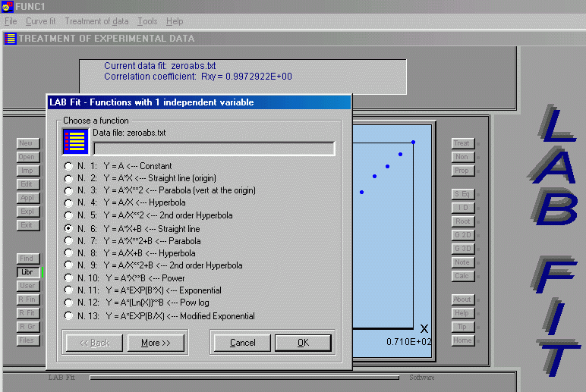The height and width of the screenshot is (392, 586).
Task: Click the More >> button
Action: pos(156,343)
